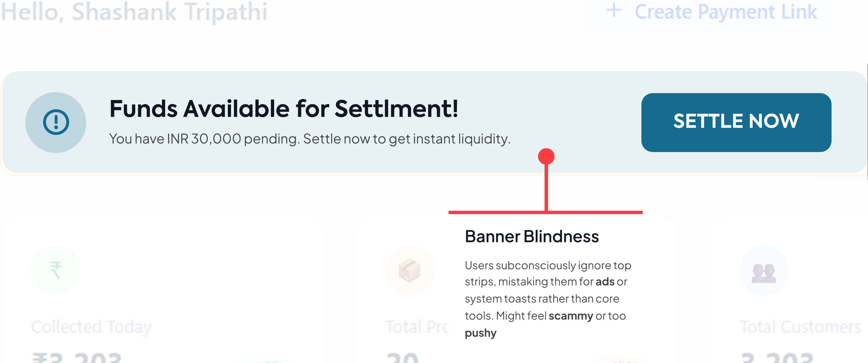Image resolution: width=868 pixels, height=363 pixels.
Task: Click the bold word scammy
Action: (570, 316)
